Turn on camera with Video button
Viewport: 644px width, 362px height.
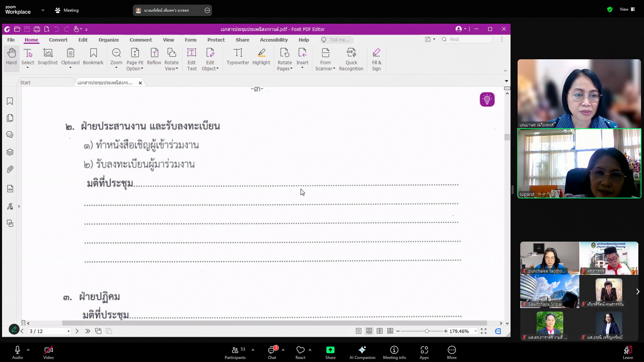pyautogui.click(x=49, y=352)
